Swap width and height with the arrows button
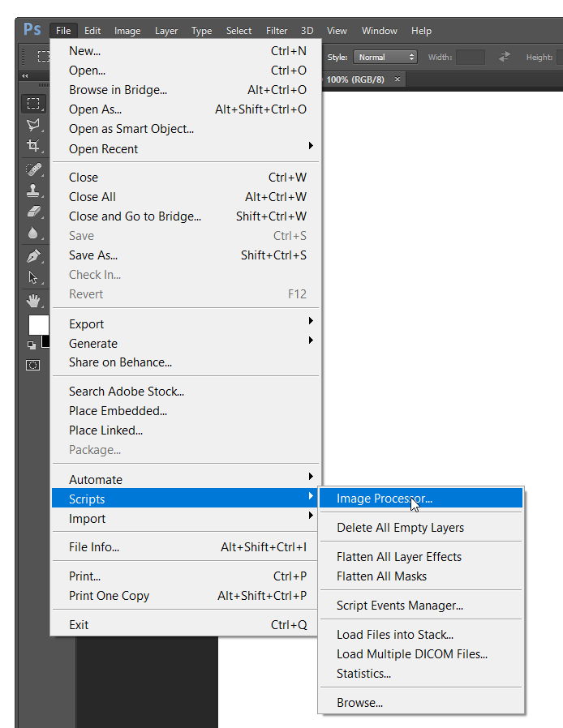Viewport: 563px width, 728px height. [504, 57]
